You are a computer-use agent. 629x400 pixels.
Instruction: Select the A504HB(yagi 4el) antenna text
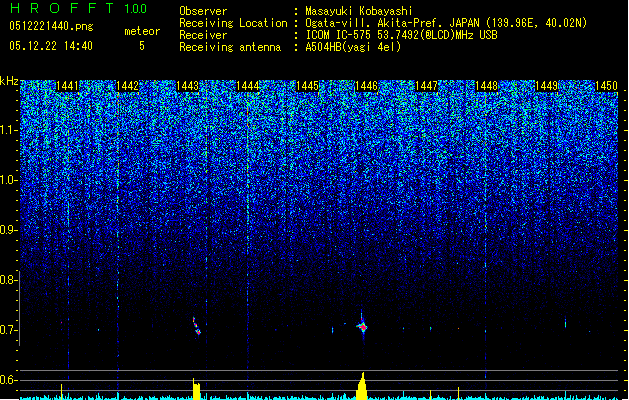coord(353,47)
